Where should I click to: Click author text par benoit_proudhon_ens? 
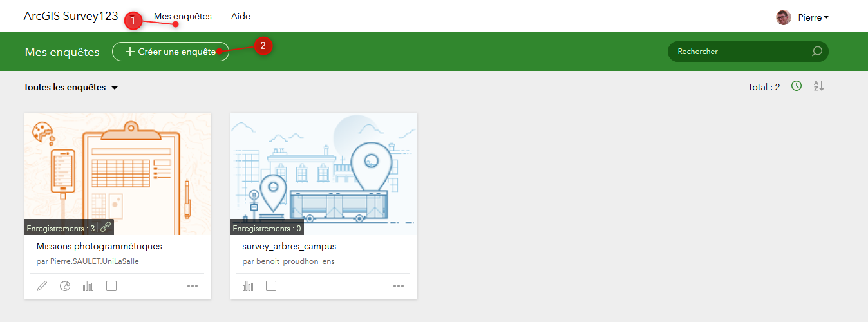pos(288,262)
